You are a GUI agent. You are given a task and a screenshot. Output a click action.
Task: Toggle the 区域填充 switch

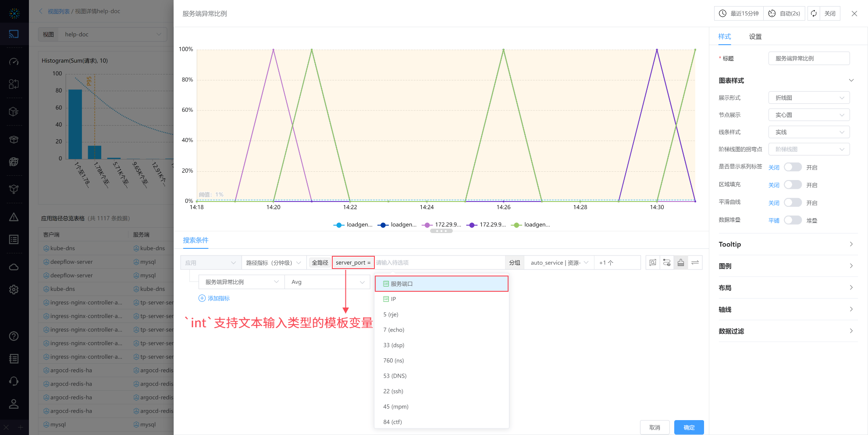pyautogui.click(x=793, y=185)
